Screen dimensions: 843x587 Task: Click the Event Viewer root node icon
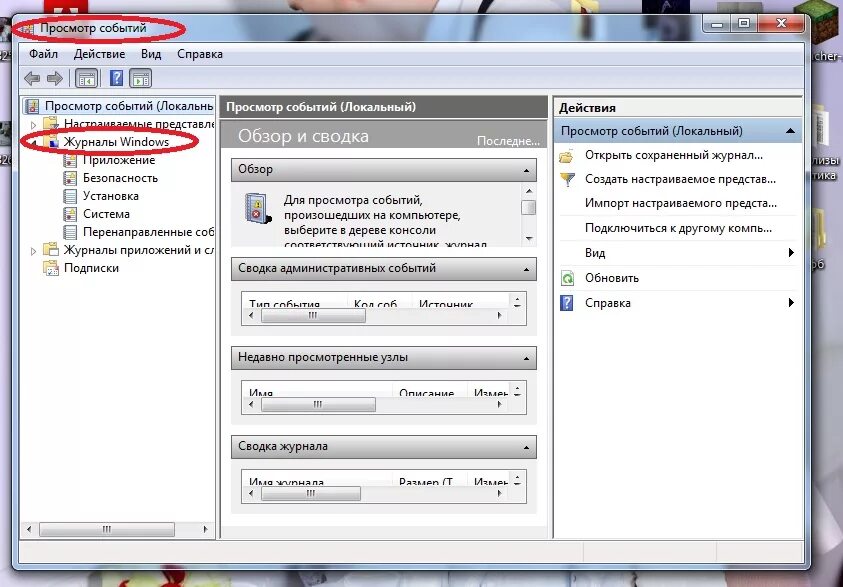tap(33, 106)
